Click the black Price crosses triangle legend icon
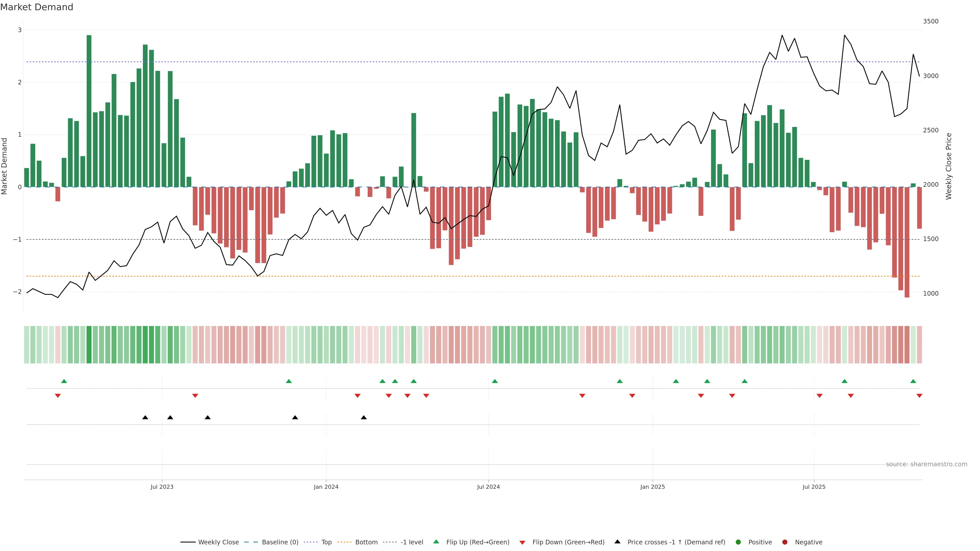Screen dimensions: 980x551 tap(617, 542)
